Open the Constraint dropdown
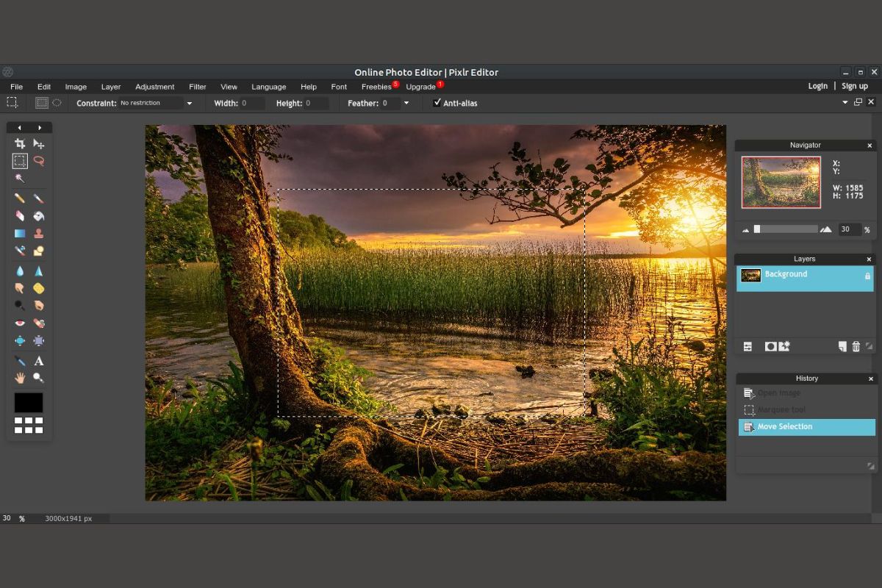The height and width of the screenshot is (588, 882). coord(189,104)
